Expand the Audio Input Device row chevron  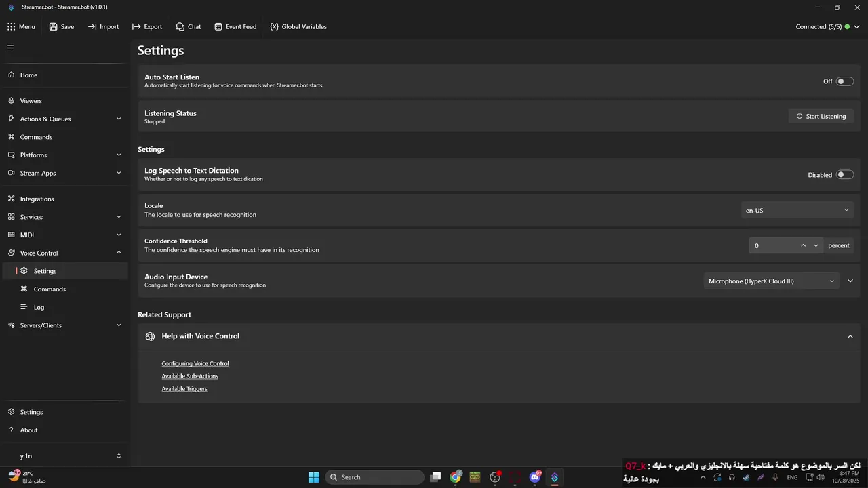850,281
